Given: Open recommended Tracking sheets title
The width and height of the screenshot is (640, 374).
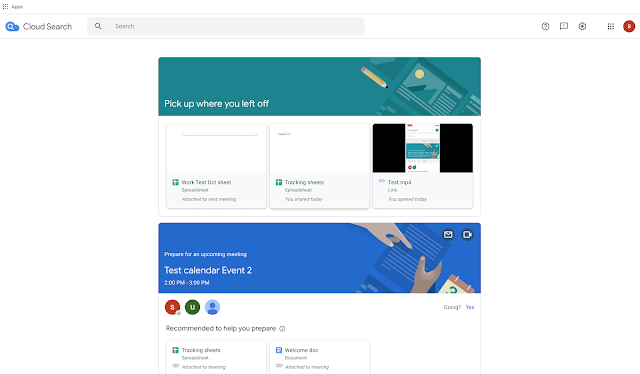Looking at the screenshot, I should click(x=201, y=350).
